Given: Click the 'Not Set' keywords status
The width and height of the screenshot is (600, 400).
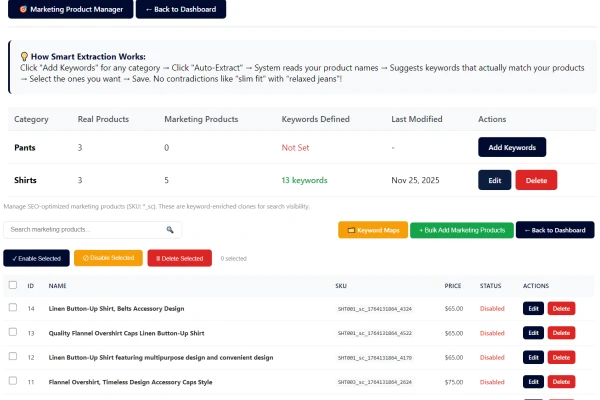Looking at the screenshot, I should coord(295,148).
